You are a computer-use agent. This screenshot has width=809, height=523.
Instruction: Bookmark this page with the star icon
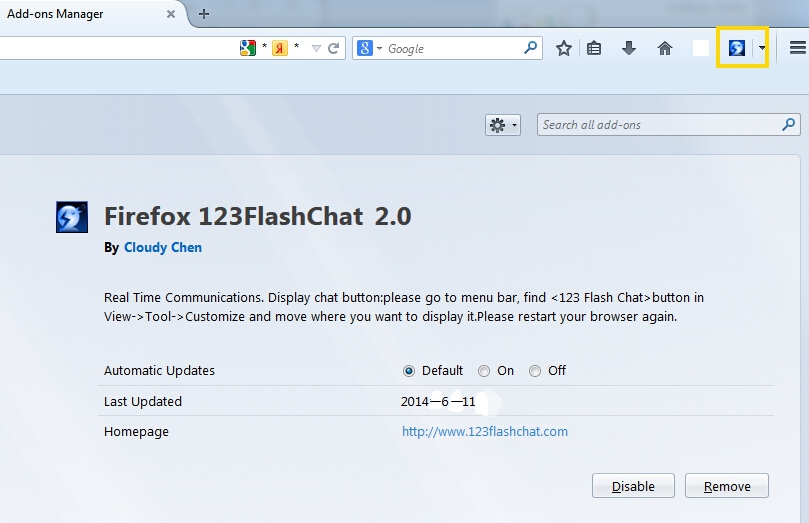click(x=564, y=48)
